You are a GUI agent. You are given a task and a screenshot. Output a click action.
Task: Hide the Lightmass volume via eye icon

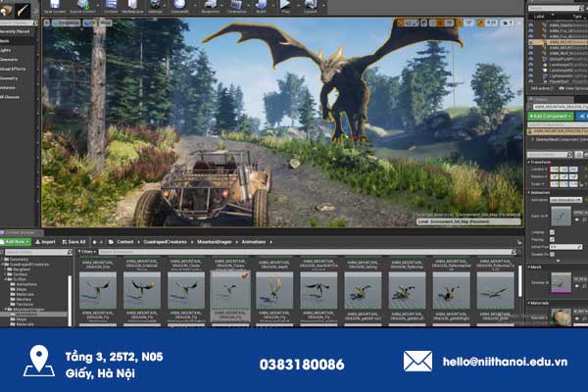pyautogui.click(x=531, y=75)
